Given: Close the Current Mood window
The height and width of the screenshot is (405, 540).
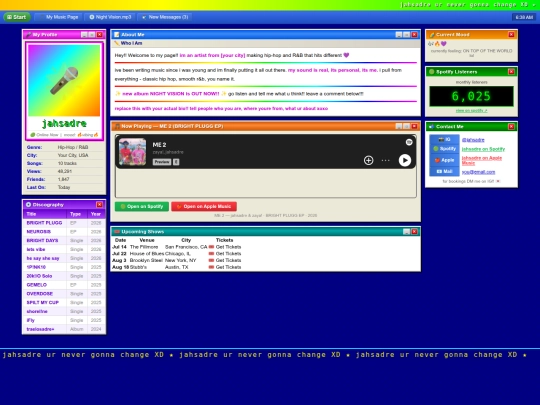Looking at the screenshot, I should [511, 34].
